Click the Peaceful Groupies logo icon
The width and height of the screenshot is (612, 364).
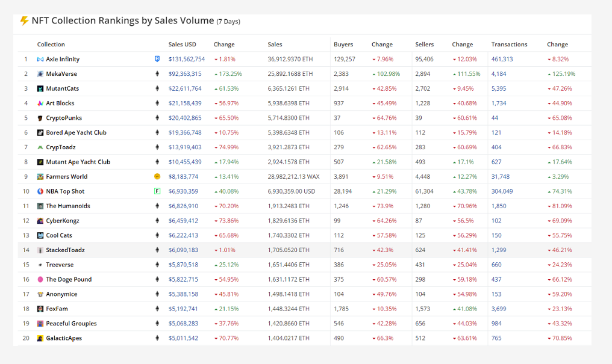click(40, 324)
